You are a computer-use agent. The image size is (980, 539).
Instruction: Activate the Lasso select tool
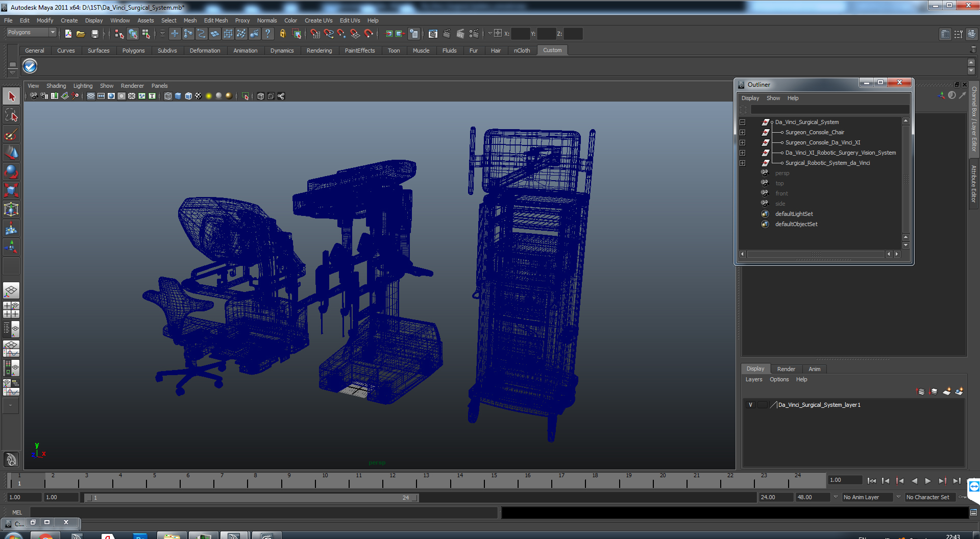click(11, 115)
